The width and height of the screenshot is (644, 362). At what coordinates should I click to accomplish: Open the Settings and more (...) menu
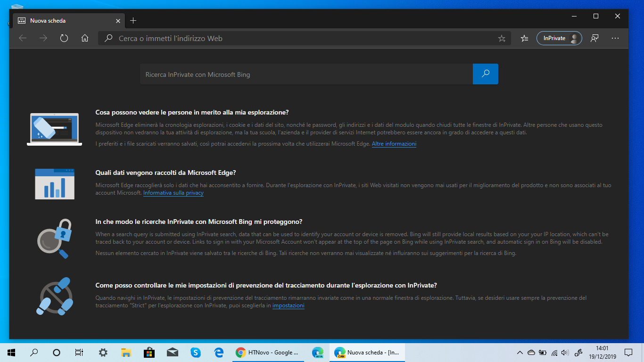coord(615,38)
